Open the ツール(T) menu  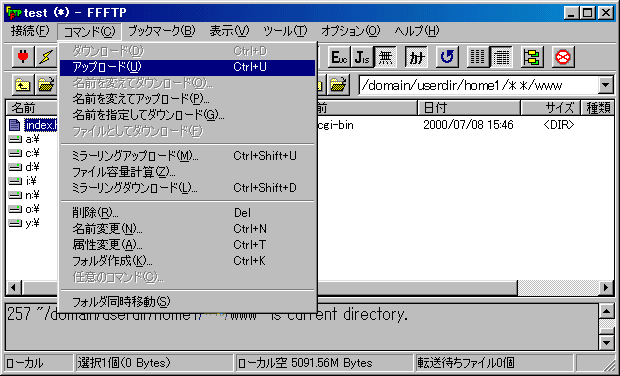pyautogui.click(x=285, y=31)
